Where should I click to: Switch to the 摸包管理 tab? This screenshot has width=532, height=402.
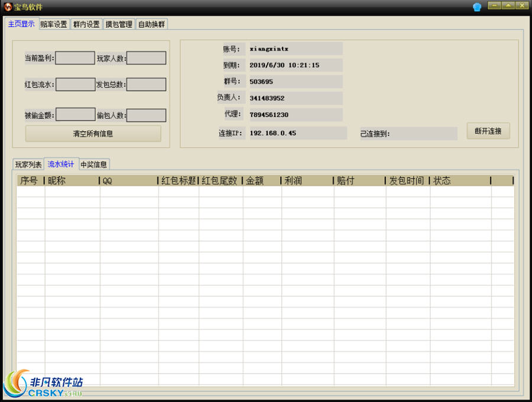click(x=118, y=24)
